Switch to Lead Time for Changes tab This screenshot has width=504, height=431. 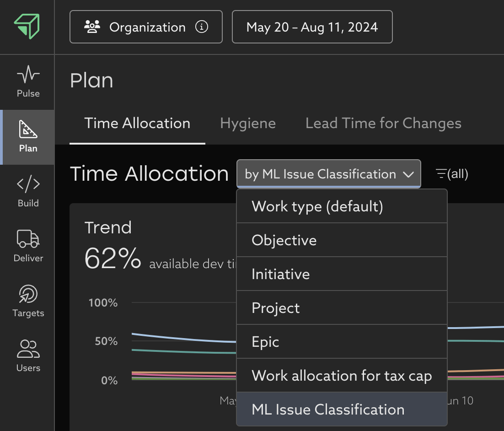click(x=383, y=124)
